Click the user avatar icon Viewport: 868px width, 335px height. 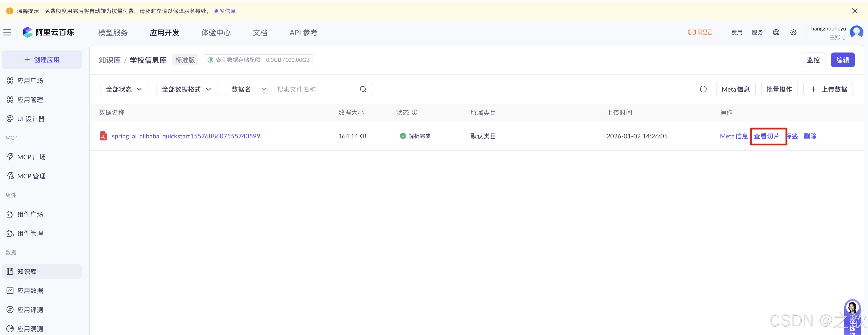tap(856, 32)
